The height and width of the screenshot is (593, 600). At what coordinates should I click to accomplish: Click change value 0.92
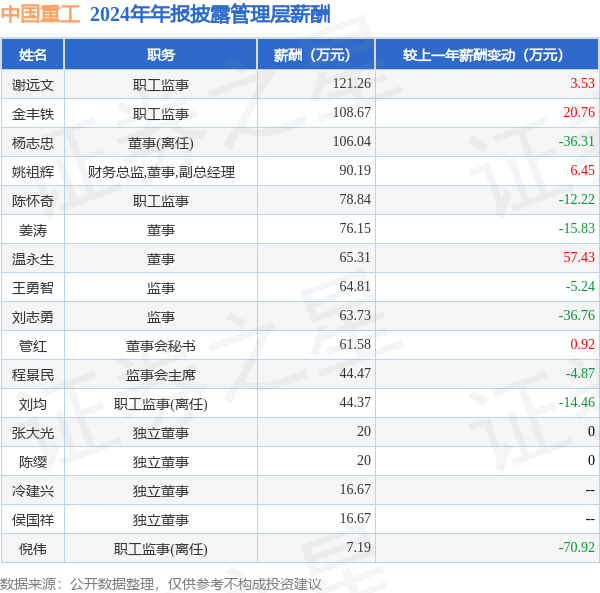582,345
